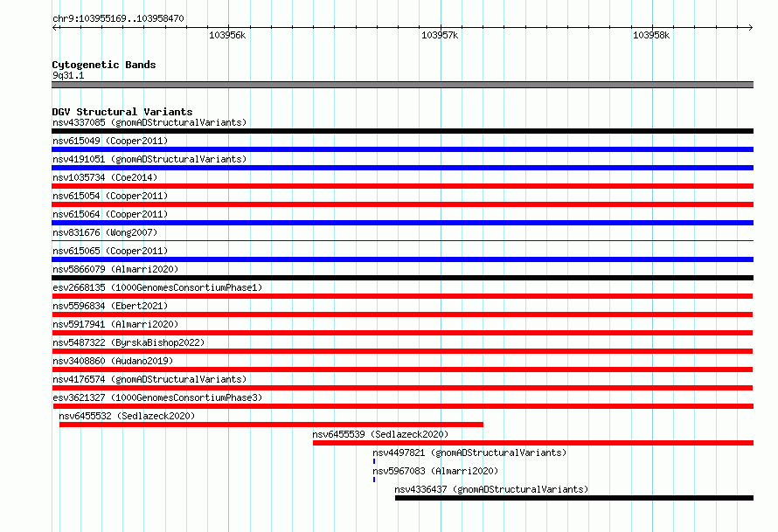Open variant nsv4191051 (gnomADStructuralVariants) label
The width and height of the screenshot is (778, 532).
click(x=149, y=159)
